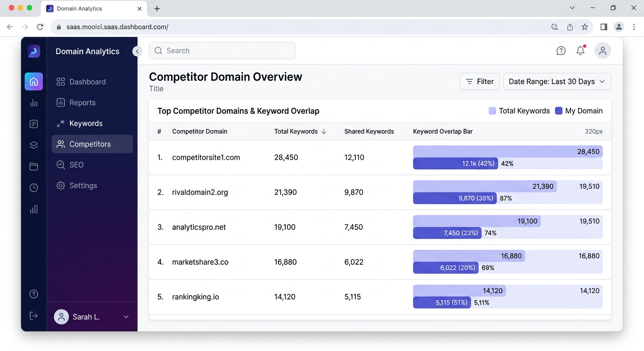
Task: Open the help circle icon in the rail
Action: (34, 294)
